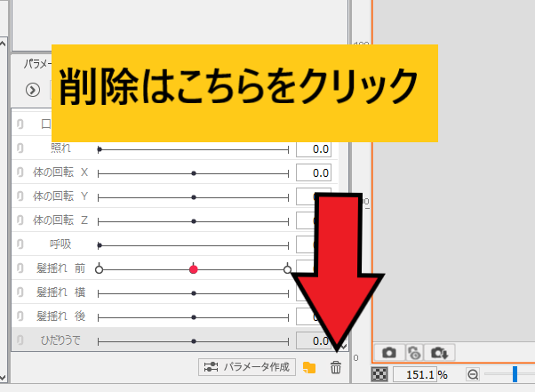The height and width of the screenshot is (392, 535).
Task: Click the 髪揺れ 横 slider point
Action: [194, 293]
